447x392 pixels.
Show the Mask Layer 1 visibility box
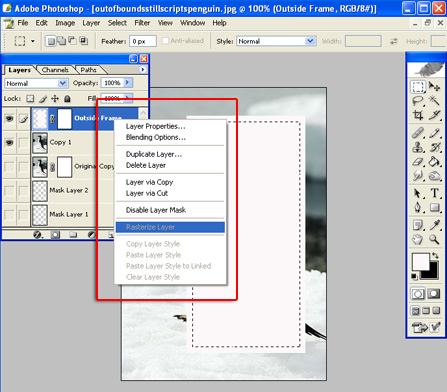click(x=9, y=214)
